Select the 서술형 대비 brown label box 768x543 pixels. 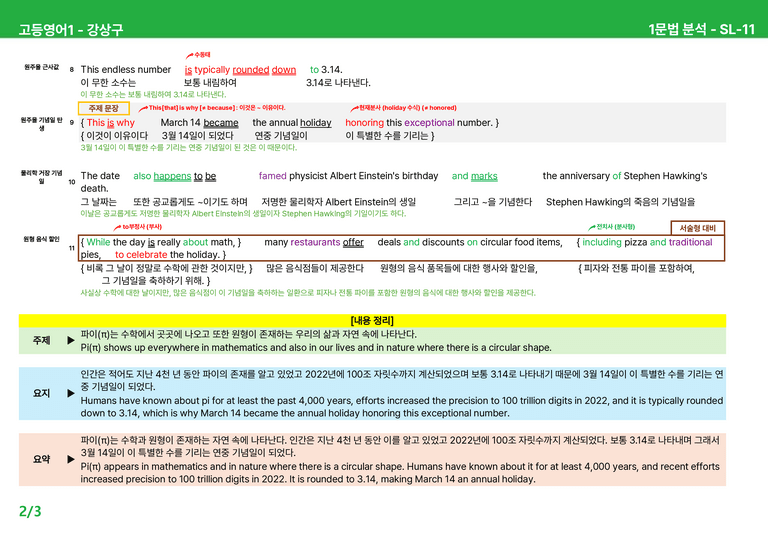point(697,228)
